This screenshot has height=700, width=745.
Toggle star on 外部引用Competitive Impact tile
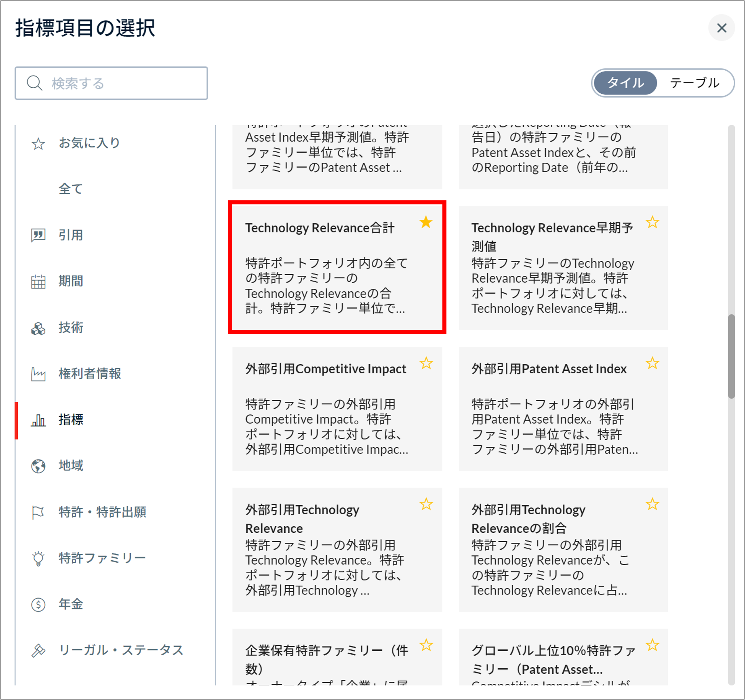[426, 363]
